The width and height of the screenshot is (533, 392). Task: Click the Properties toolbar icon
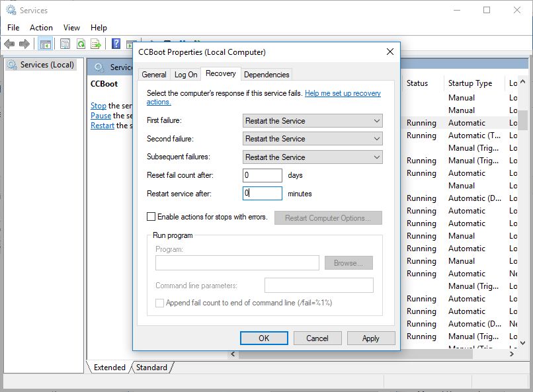click(x=65, y=44)
